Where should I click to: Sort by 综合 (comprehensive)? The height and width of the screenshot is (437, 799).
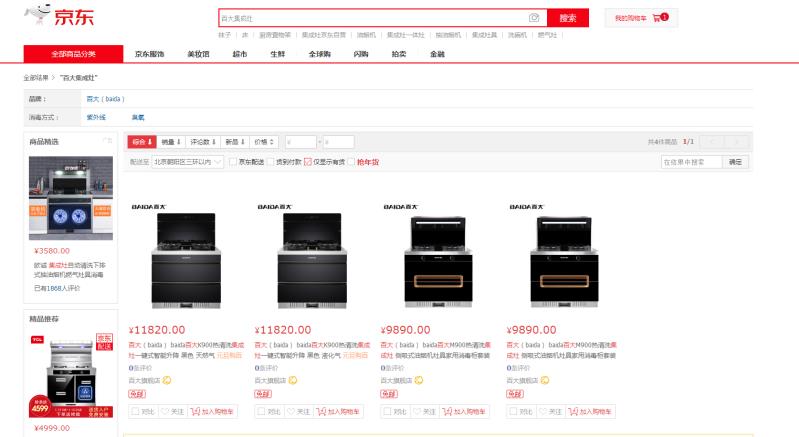142,142
